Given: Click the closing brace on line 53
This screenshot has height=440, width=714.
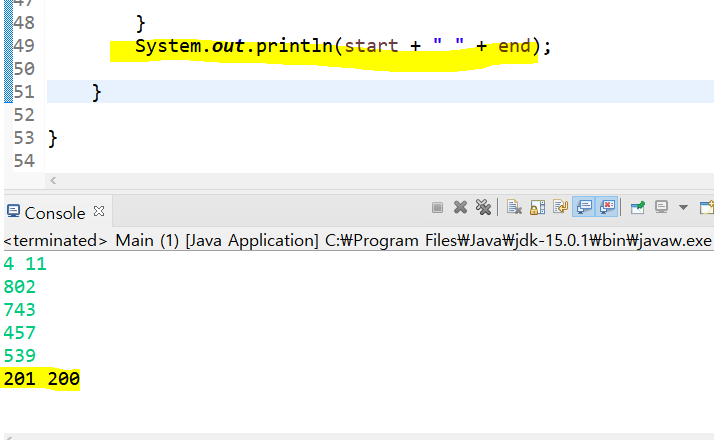Looking at the screenshot, I should tap(53, 138).
